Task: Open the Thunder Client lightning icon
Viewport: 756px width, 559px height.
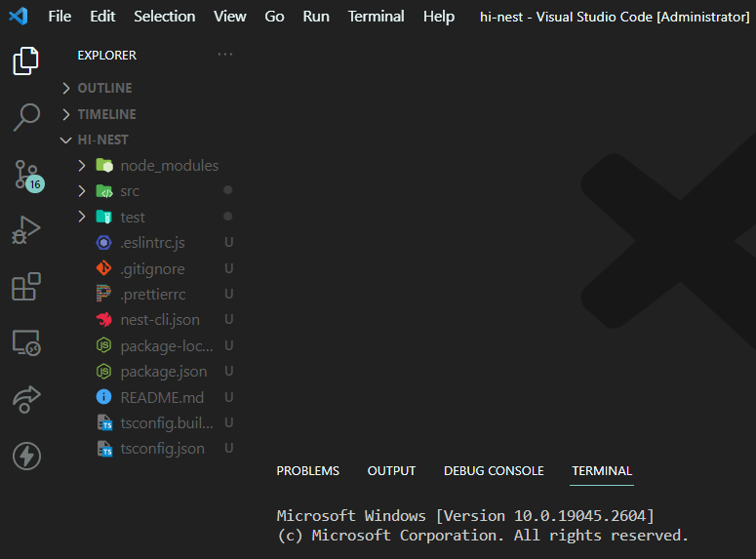Action: (x=26, y=456)
